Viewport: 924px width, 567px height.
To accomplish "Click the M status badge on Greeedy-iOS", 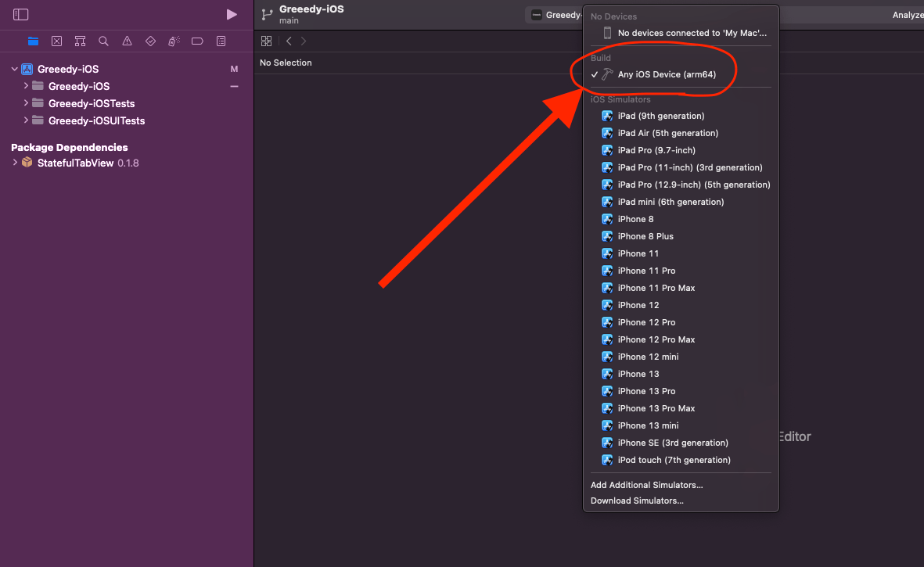I will point(234,69).
